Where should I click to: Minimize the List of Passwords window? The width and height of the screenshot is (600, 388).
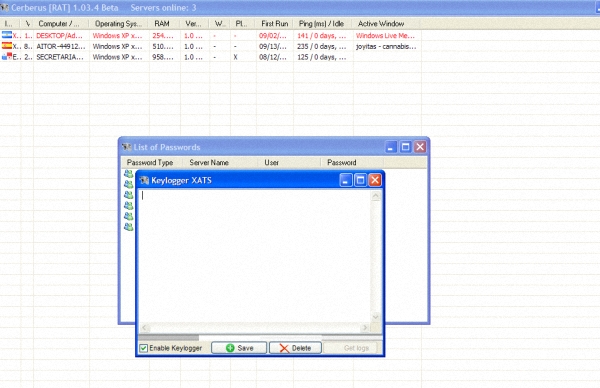click(391, 147)
